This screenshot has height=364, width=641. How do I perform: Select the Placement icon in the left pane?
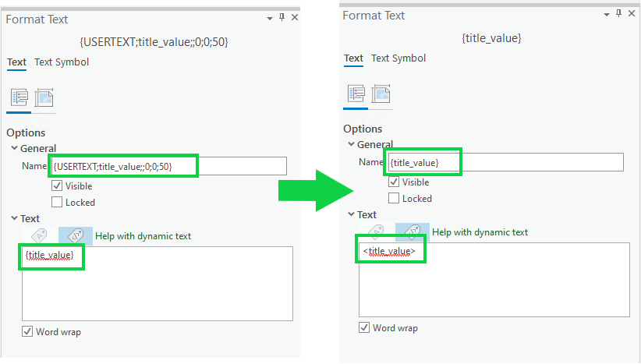44,97
